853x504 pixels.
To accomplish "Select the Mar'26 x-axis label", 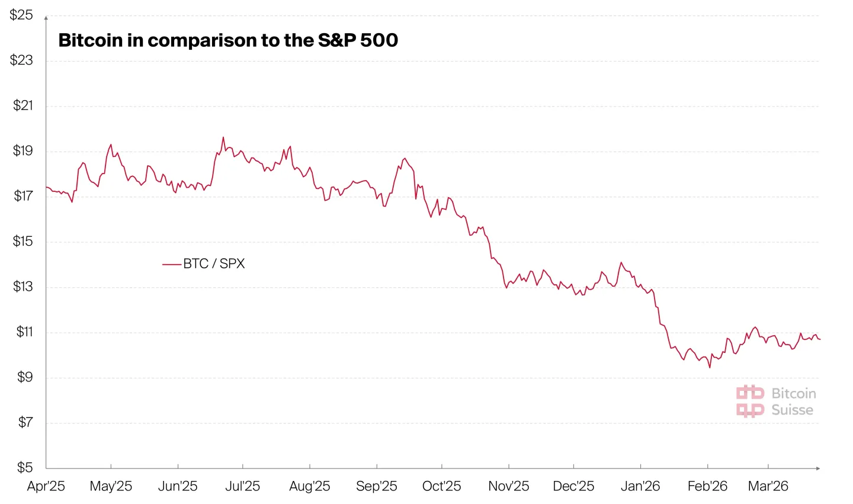I will (x=768, y=486).
